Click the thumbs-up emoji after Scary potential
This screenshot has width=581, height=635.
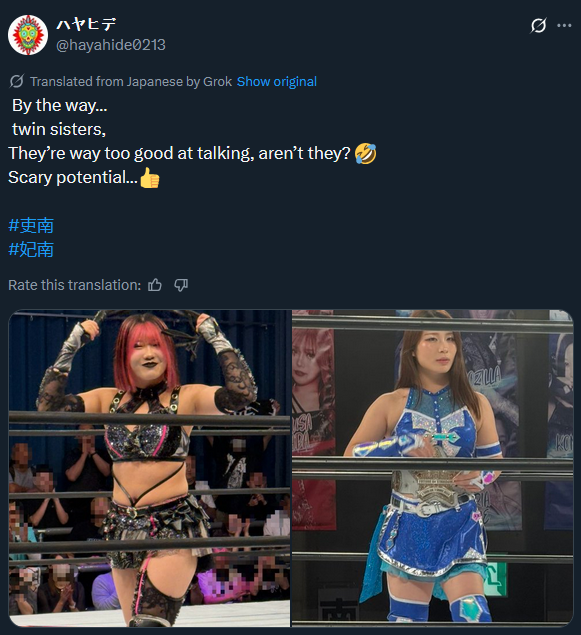(x=149, y=178)
